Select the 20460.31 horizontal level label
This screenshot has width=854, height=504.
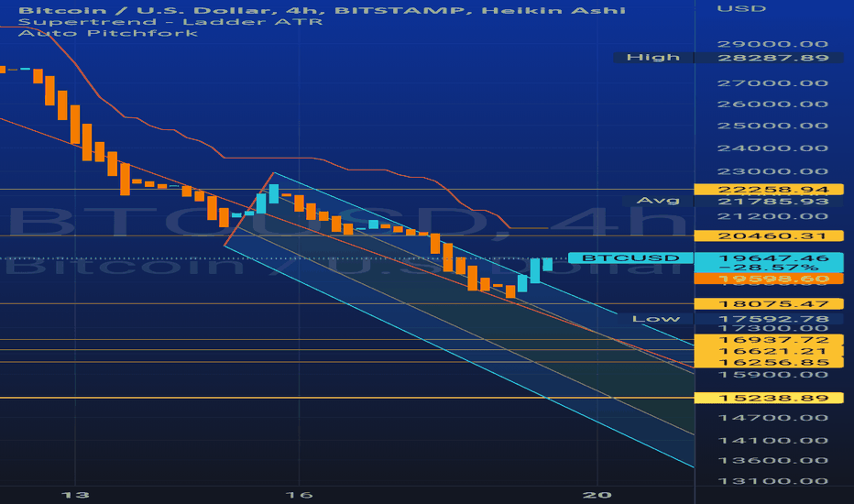point(769,236)
